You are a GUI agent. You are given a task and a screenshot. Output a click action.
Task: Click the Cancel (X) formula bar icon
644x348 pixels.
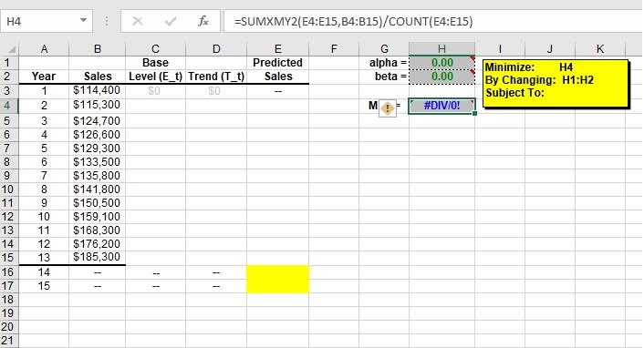click(x=137, y=21)
